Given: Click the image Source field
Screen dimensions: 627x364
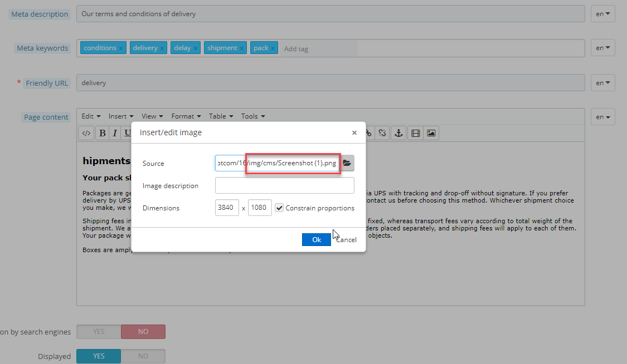Looking at the screenshot, I should pos(278,163).
